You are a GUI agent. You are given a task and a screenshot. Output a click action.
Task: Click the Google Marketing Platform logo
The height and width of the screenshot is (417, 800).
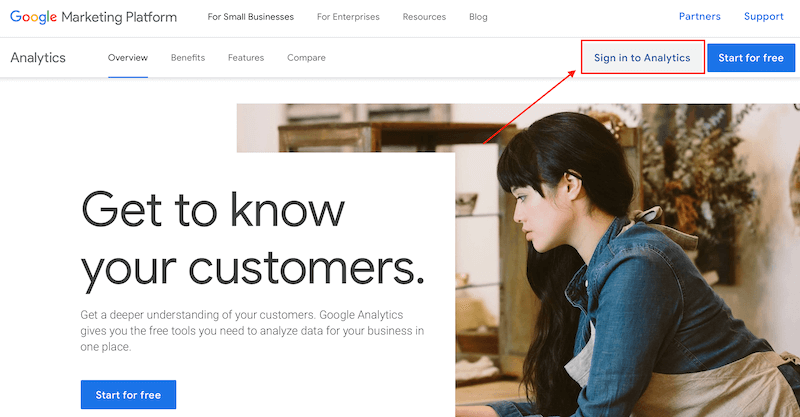(93, 17)
